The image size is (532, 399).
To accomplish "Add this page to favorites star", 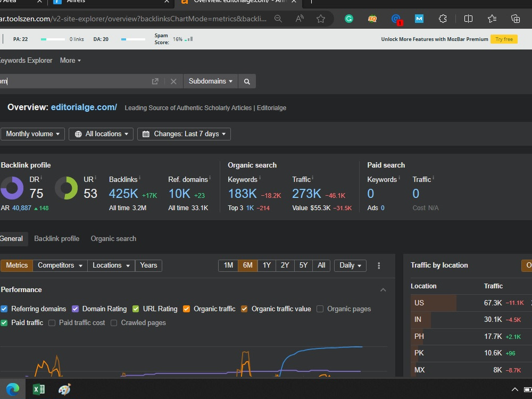I will coord(321,19).
